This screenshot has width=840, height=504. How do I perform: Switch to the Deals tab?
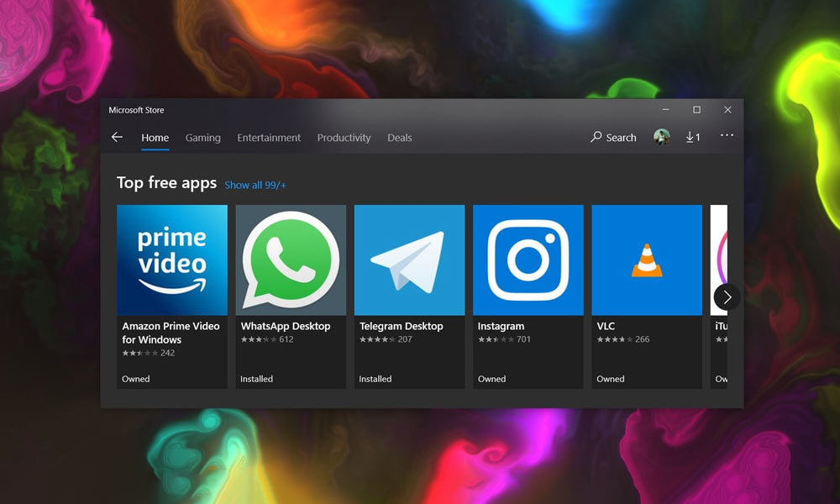tap(400, 138)
